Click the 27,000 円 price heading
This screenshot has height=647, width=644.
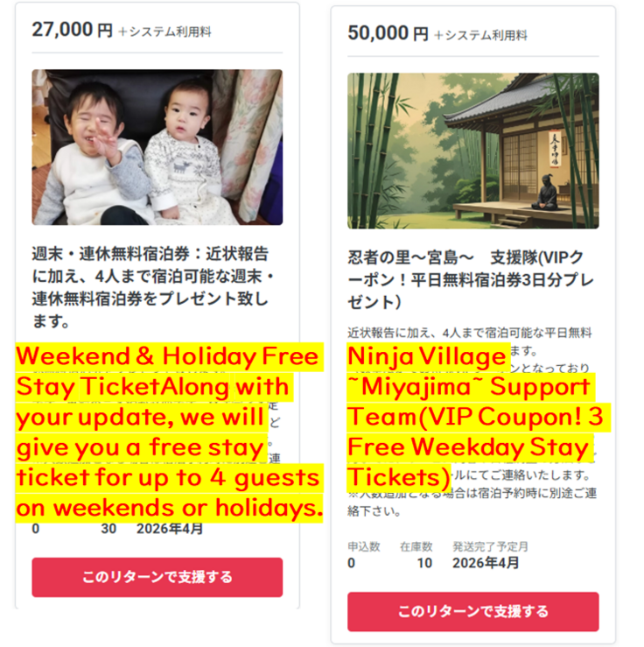[x=72, y=30]
